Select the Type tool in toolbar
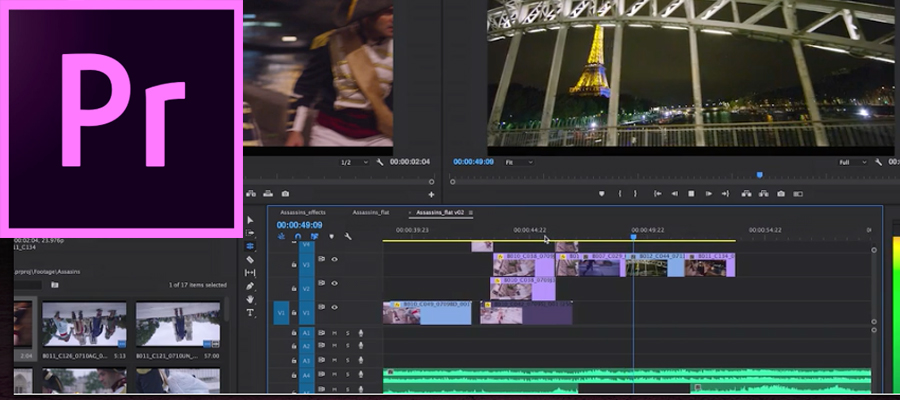This screenshot has width=900, height=400. [250, 313]
